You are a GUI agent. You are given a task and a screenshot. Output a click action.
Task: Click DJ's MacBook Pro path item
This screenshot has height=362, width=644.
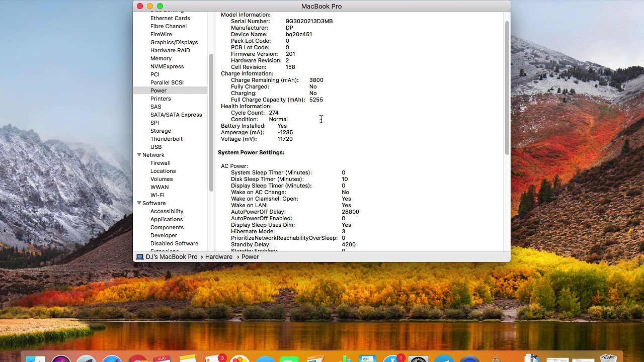pos(172,257)
